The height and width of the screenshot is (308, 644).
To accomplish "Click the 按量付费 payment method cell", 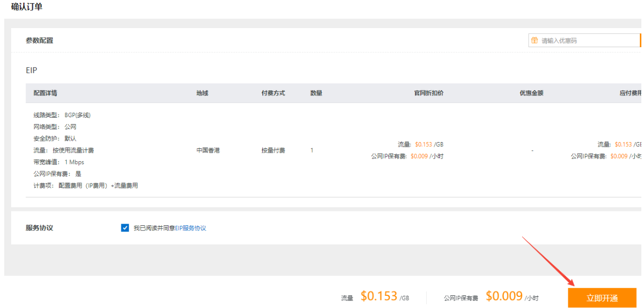I will (273, 151).
